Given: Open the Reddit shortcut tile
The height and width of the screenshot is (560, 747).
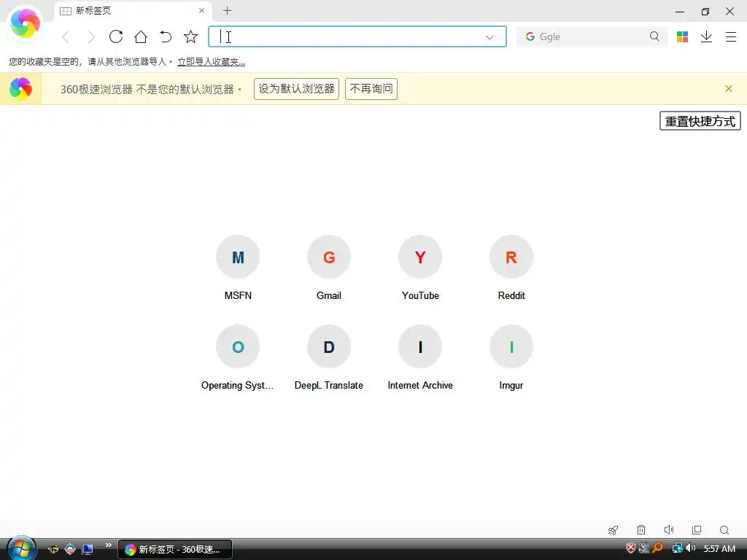Looking at the screenshot, I should coord(511,268).
